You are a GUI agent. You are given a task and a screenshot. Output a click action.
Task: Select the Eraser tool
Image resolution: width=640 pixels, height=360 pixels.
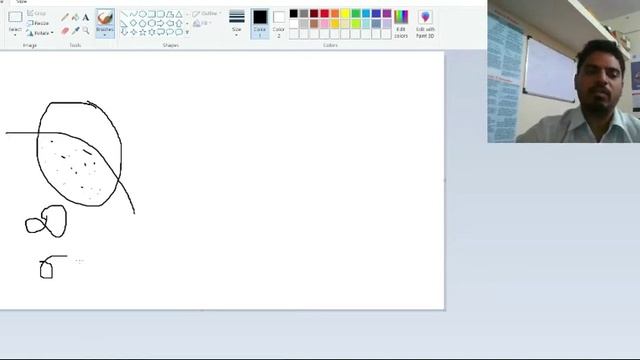tap(64, 31)
